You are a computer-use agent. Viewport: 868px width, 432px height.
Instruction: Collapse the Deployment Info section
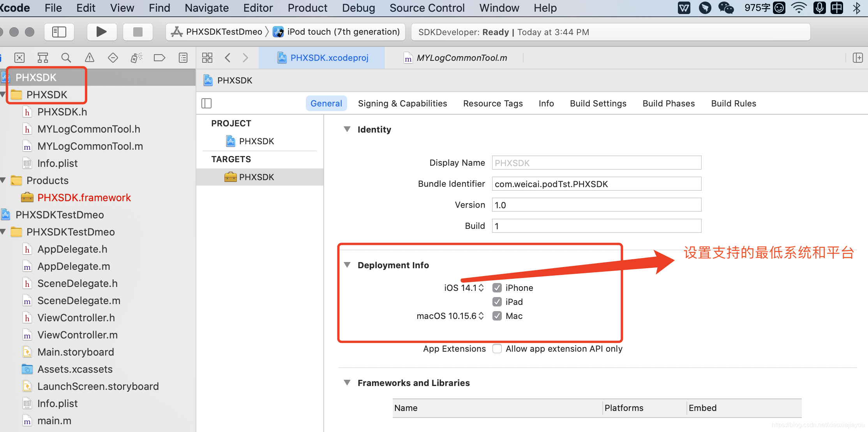coord(347,265)
